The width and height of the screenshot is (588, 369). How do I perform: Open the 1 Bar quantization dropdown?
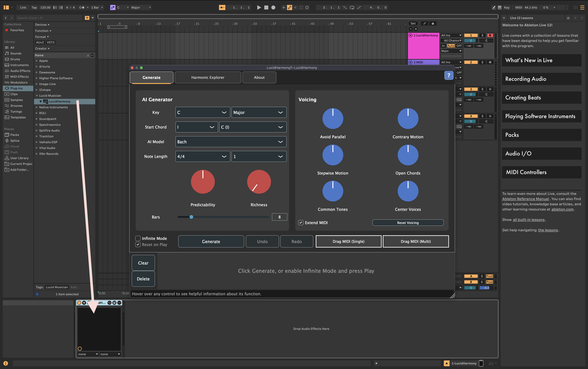click(x=97, y=7)
